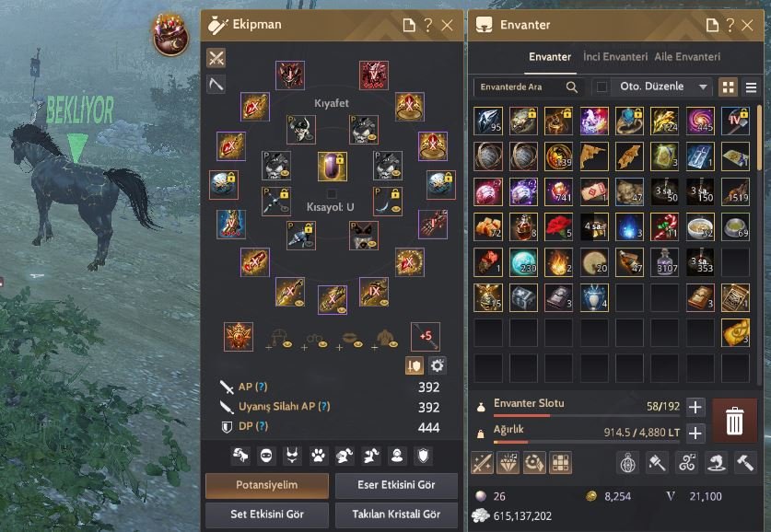Switch inventory to list view
Screen dimensions: 771x532
pos(751,87)
